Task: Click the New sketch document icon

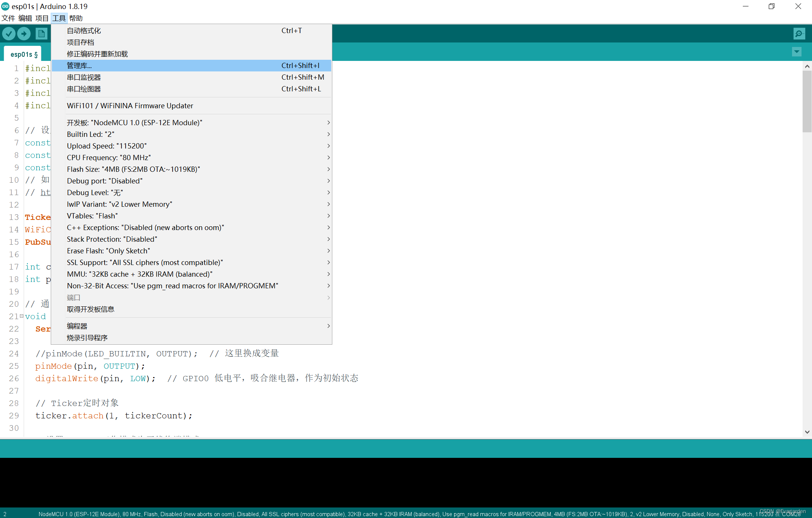Action: tap(41, 34)
